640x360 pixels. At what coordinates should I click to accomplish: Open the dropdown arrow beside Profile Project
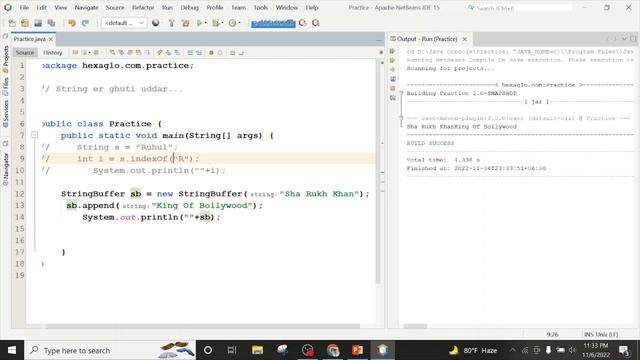click(239, 23)
